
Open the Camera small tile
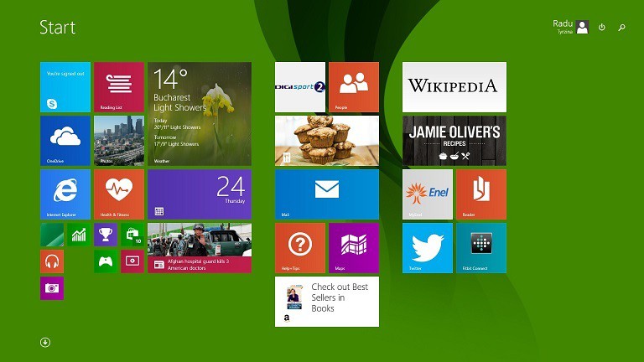(x=52, y=288)
